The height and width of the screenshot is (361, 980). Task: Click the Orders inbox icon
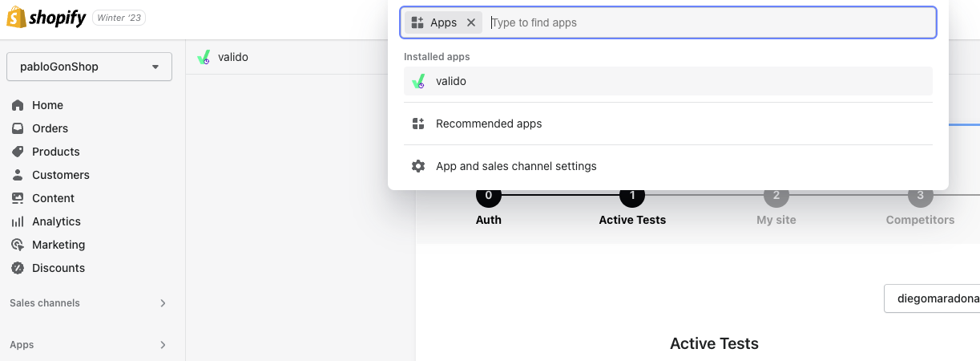click(18, 128)
